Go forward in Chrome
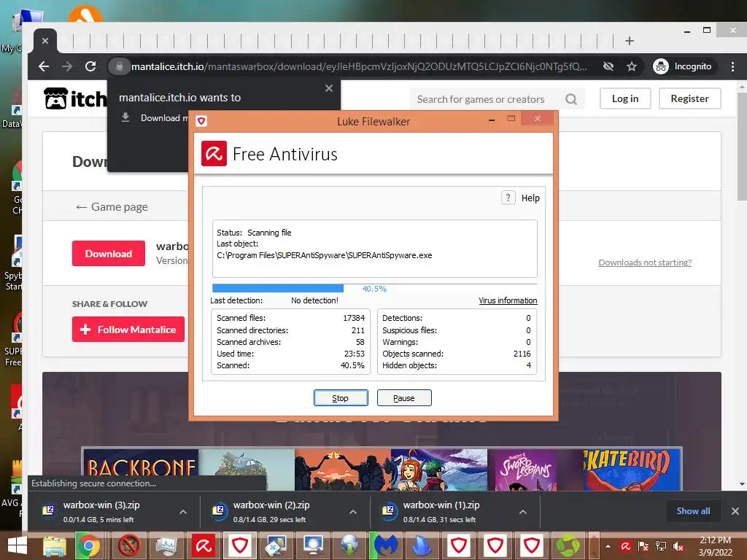 click(67, 66)
